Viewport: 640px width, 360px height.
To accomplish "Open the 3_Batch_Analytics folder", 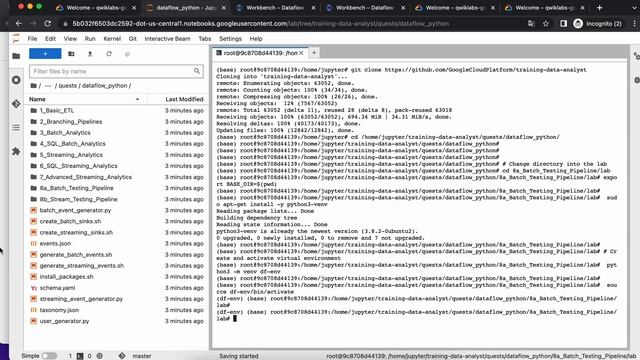I will (x=65, y=133).
